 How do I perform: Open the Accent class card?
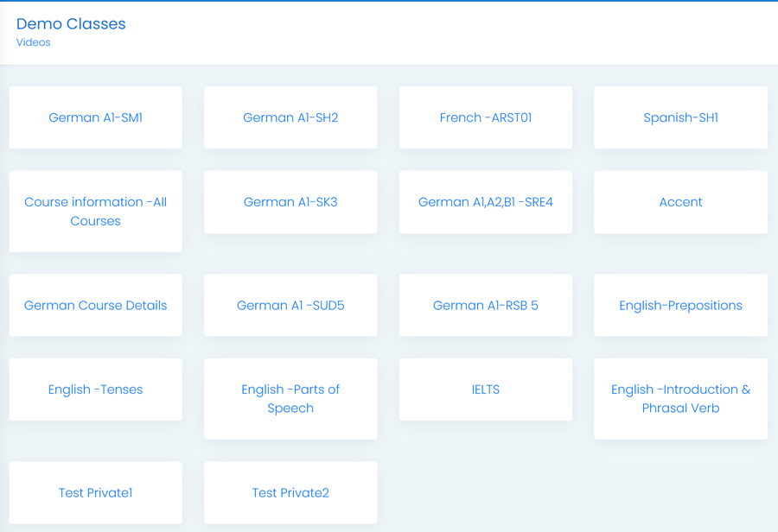click(x=681, y=202)
